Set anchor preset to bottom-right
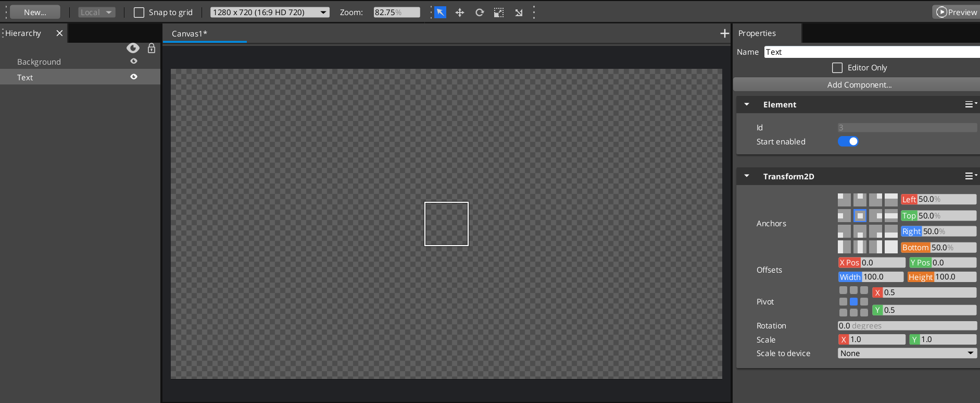Screen dimensions: 980x403 [875, 231]
